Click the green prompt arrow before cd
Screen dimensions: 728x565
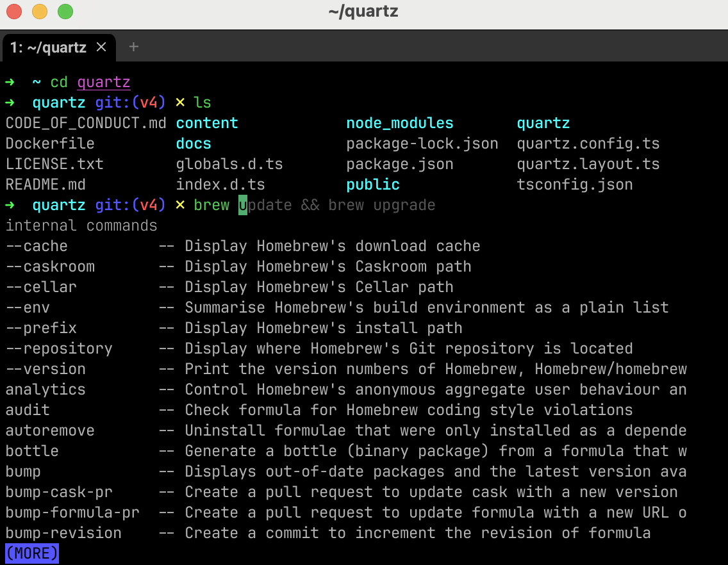(x=10, y=82)
